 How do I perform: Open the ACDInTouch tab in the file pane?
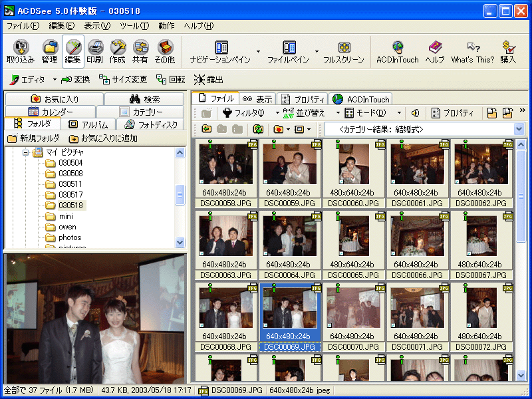pyautogui.click(x=360, y=99)
